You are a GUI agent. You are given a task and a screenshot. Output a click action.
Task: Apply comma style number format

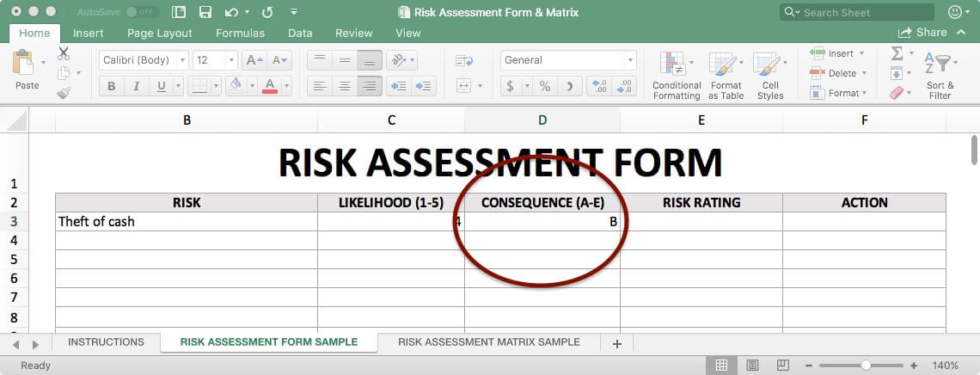tap(569, 86)
